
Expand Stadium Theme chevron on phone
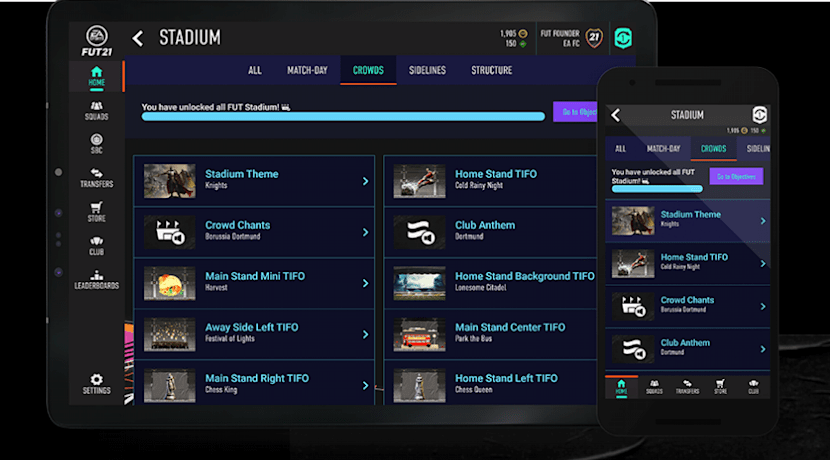tap(763, 221)
